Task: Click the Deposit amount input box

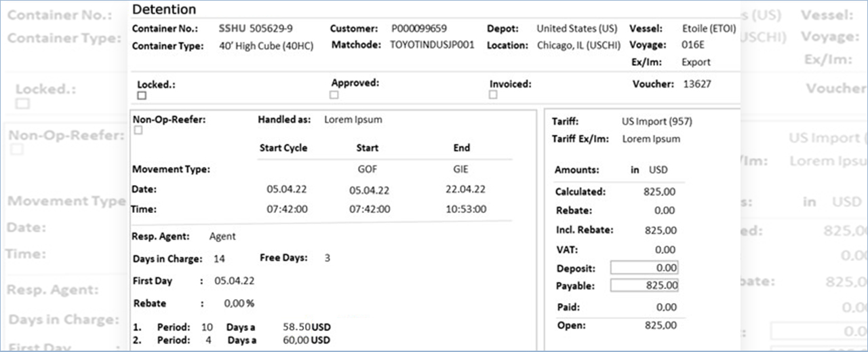Action: coord(644,268)
